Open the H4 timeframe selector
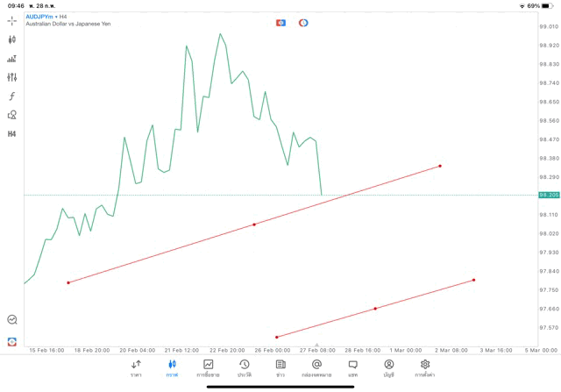 [12, 134]
